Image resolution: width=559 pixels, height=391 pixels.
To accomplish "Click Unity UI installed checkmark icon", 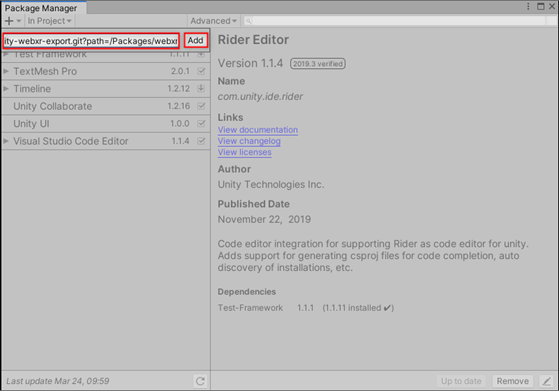I will 201,123.
